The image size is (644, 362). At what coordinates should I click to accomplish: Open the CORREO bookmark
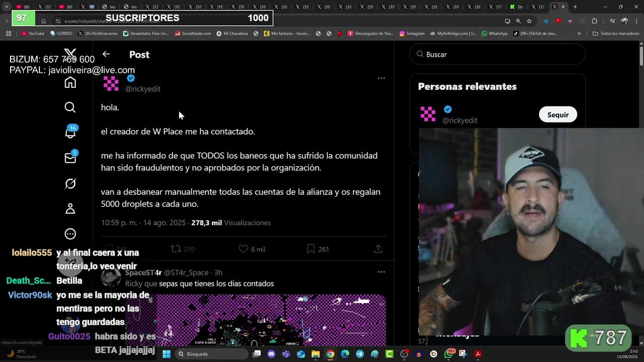click(61, 34)
